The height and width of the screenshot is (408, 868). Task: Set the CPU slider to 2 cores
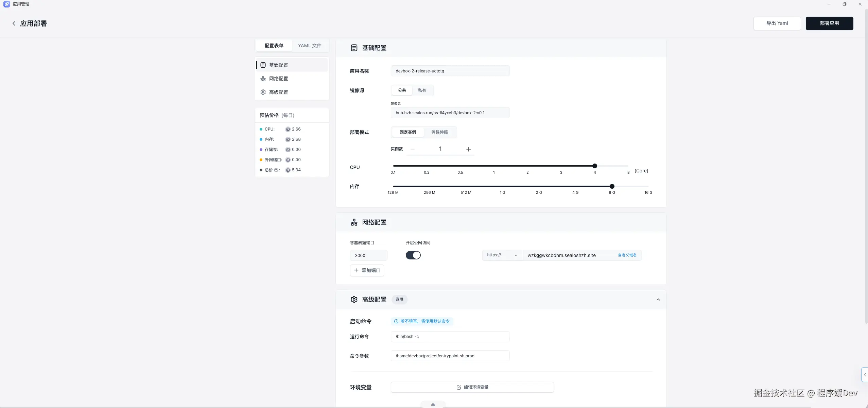tap(527, 166)
